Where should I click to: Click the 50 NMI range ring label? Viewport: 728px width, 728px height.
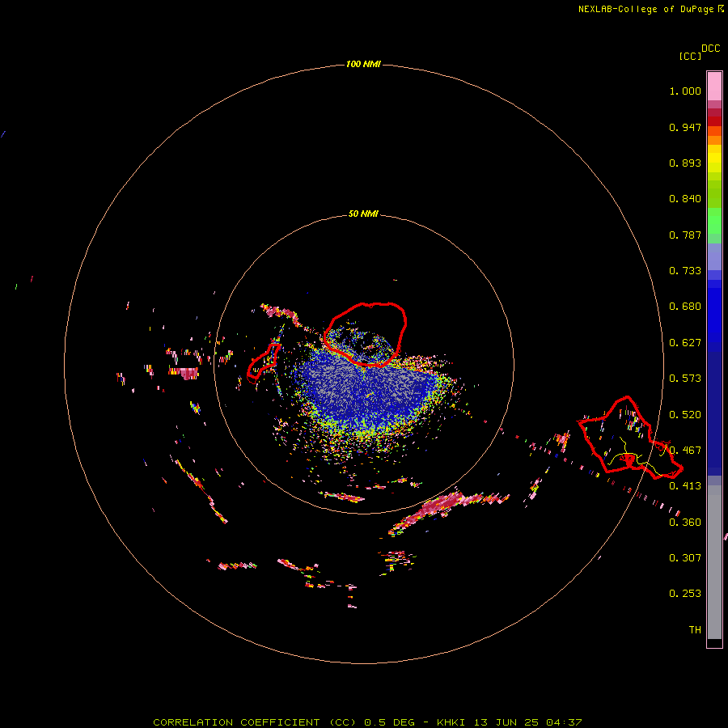coord(363,214)
